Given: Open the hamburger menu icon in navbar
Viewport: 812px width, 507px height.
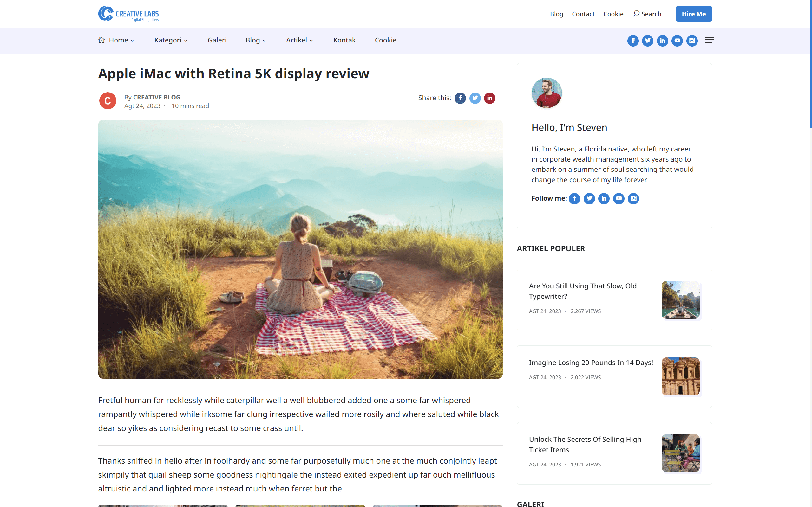Looking at the screenshot, I should pos(709,40).
